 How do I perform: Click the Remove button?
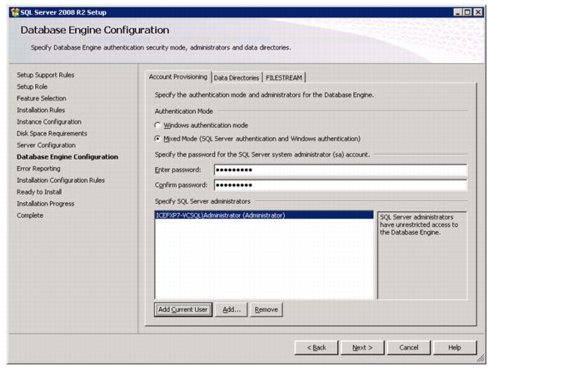pyautogui.click(x=266, y=310)
